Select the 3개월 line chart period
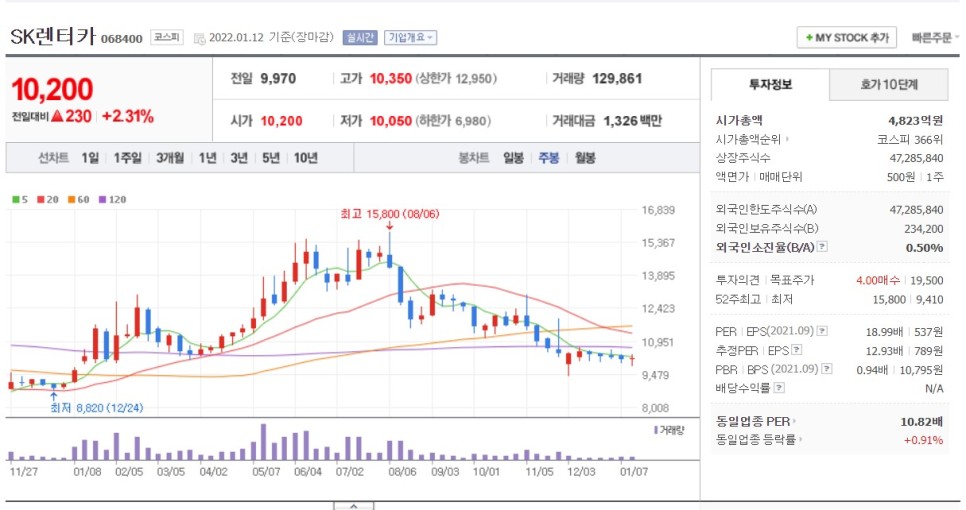Screen dimensions: 966x510 (170, 158)
